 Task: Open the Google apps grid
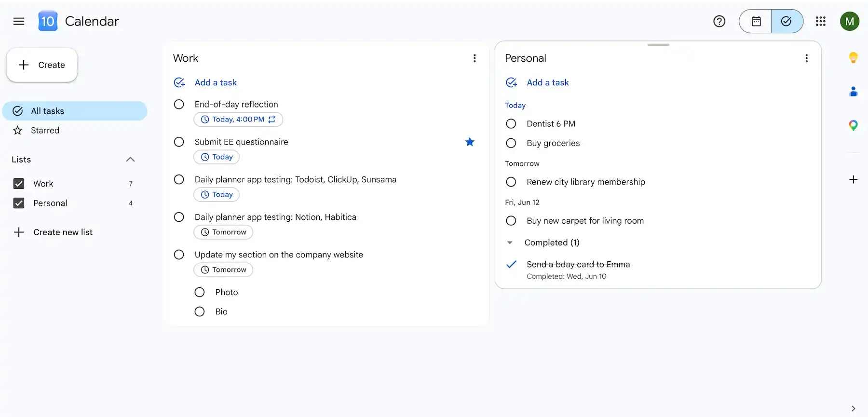[x=820, y=21]
